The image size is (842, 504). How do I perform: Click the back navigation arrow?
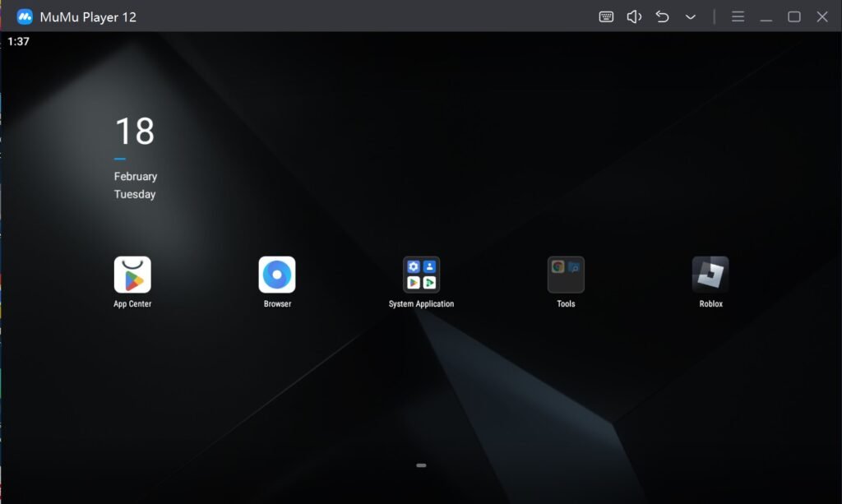click(662, 16)
